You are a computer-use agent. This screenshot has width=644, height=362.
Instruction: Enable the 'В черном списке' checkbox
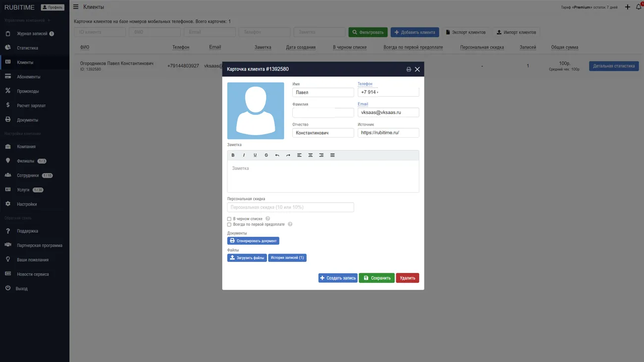point(229,219)
